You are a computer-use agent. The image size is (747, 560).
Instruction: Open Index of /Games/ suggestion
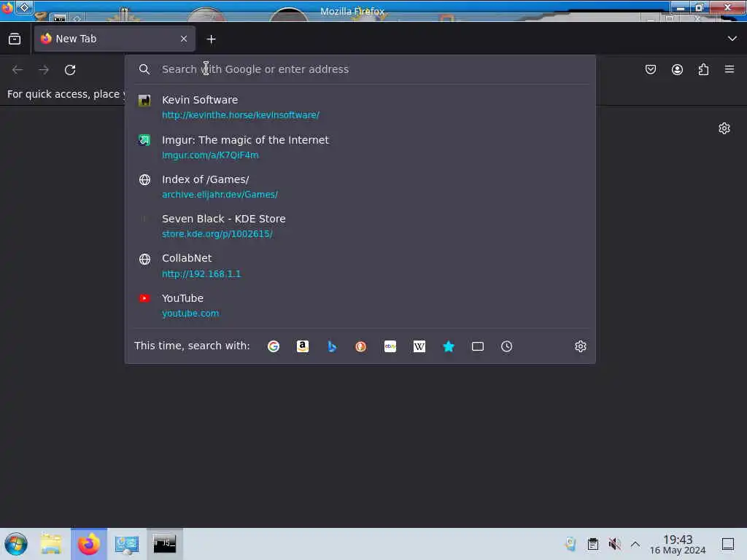coord(360,187)
